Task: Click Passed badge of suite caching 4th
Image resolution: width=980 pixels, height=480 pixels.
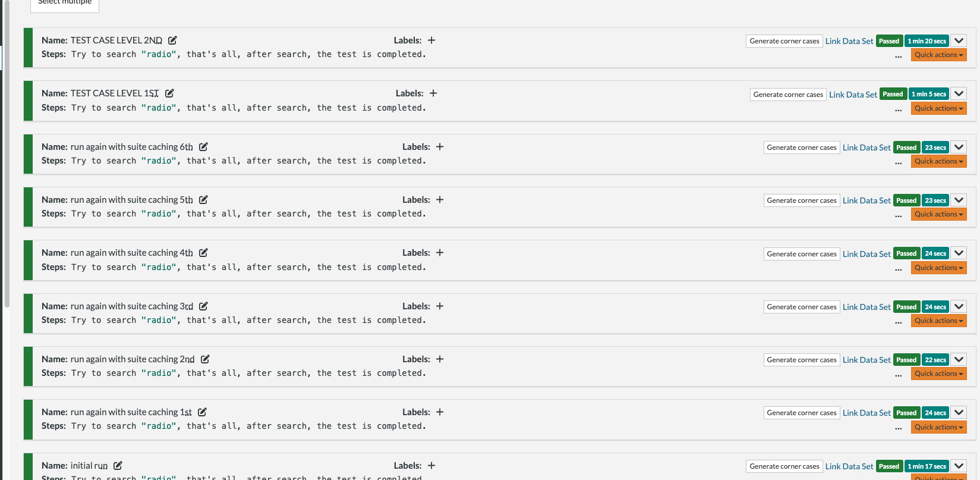Action: tap(906, 253)
